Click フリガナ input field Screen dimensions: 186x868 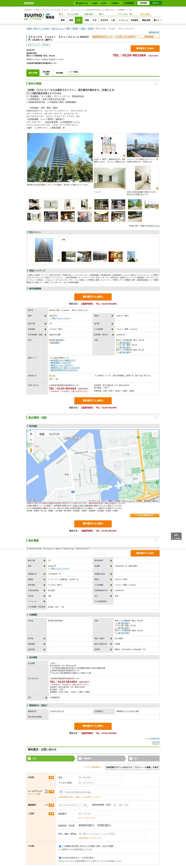tap(101, 783)
